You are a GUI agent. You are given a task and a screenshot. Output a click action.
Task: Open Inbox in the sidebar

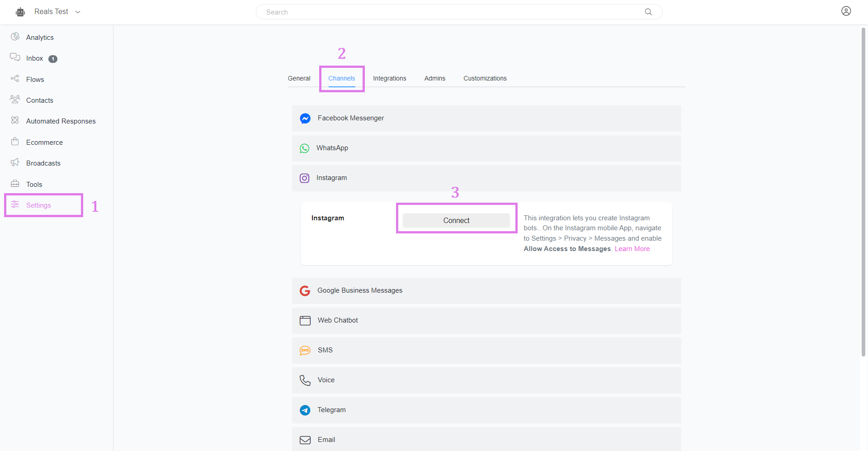[x=34, y=58]
